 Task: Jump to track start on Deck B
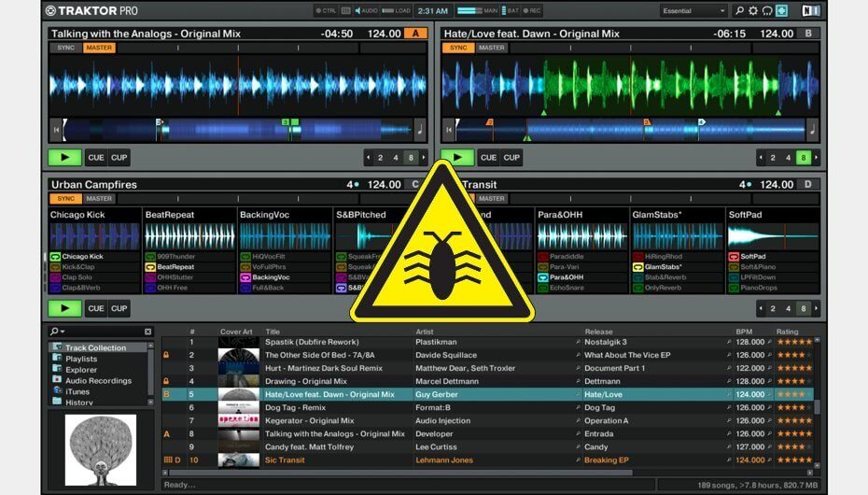point(448,130)
